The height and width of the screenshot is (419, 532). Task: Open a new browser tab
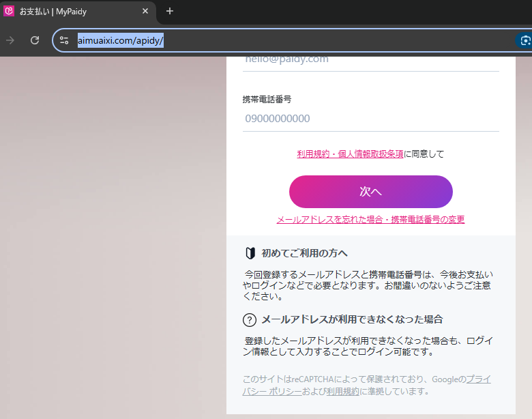pyautogui.click(x=170, y=11)
